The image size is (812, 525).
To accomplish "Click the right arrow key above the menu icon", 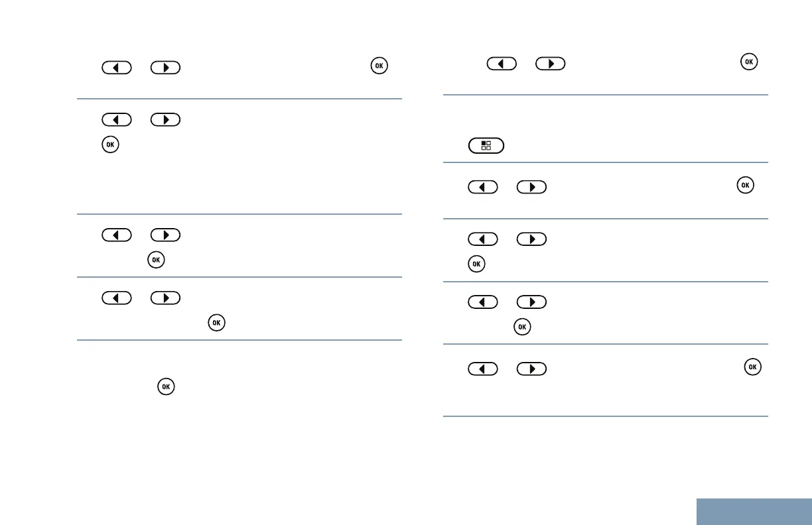I will coord(550,63).
